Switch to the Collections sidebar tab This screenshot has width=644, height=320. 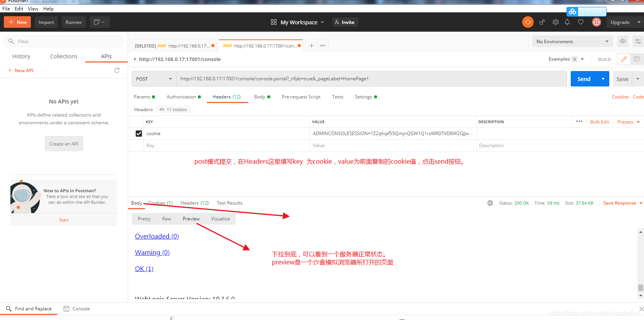(64, 56)
